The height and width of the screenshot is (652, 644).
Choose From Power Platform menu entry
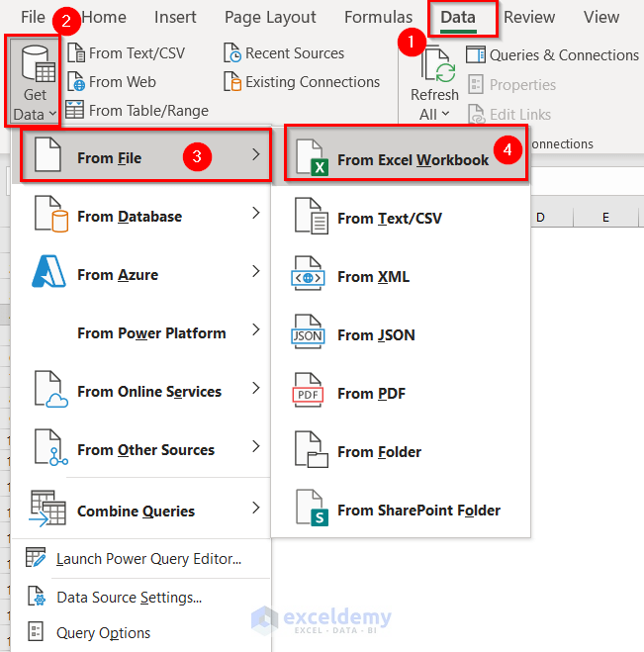coord(141,330)
